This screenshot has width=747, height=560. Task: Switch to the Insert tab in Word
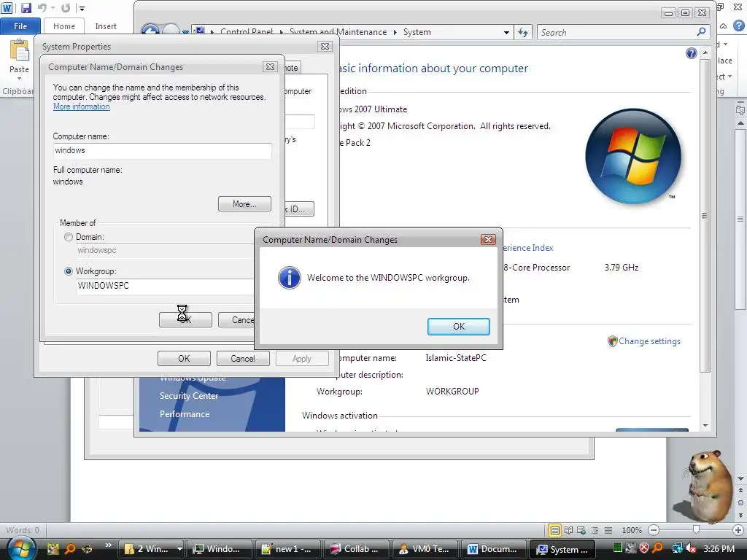[106, 26]
